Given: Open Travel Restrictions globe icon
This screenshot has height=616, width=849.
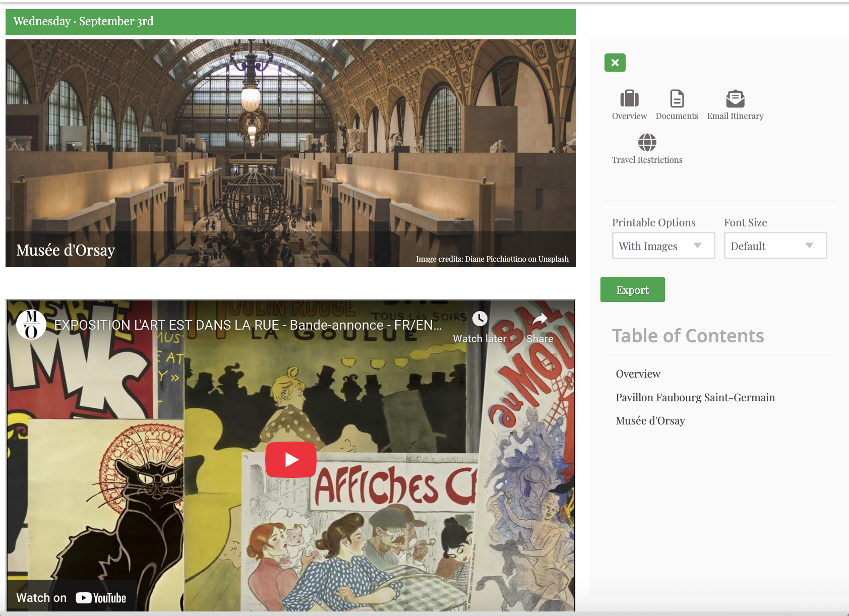Looking at the screenshot, I should [x=647, y=142].
